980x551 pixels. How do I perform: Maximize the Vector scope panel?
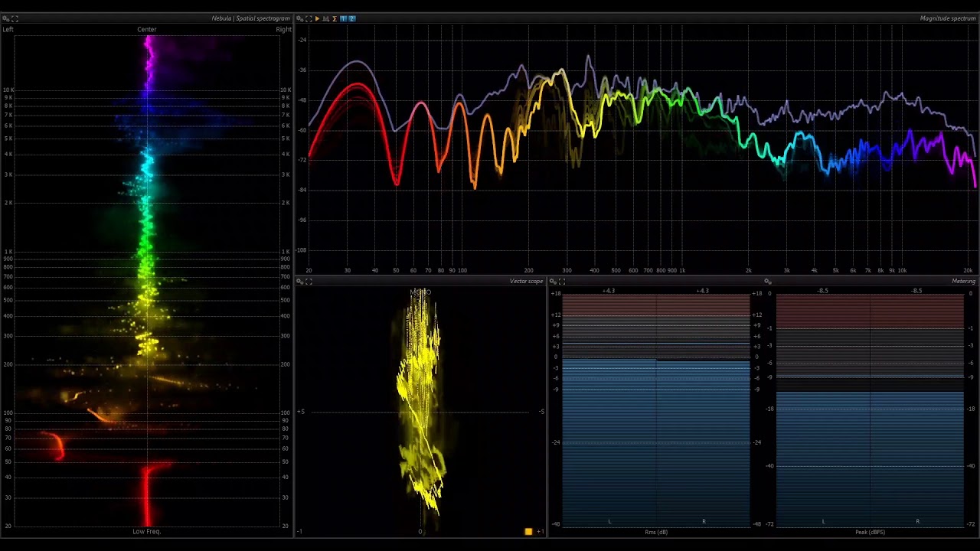pyautogui.click(x=309, y=282)
